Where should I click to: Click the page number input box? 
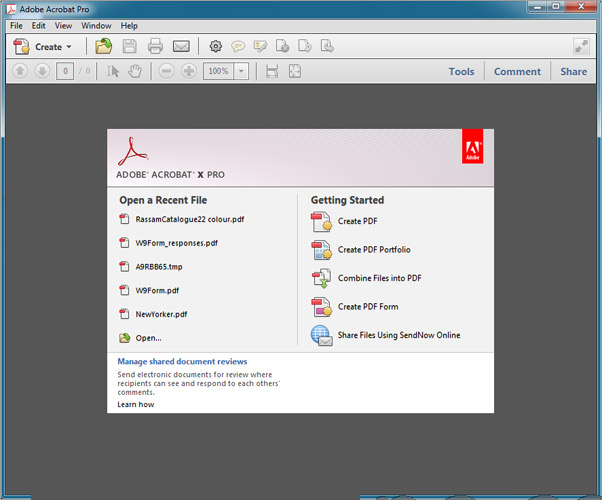point(65,71)
